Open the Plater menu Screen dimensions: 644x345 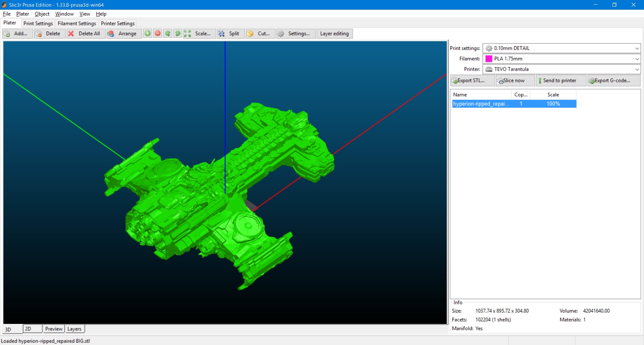tap(22, 14)
